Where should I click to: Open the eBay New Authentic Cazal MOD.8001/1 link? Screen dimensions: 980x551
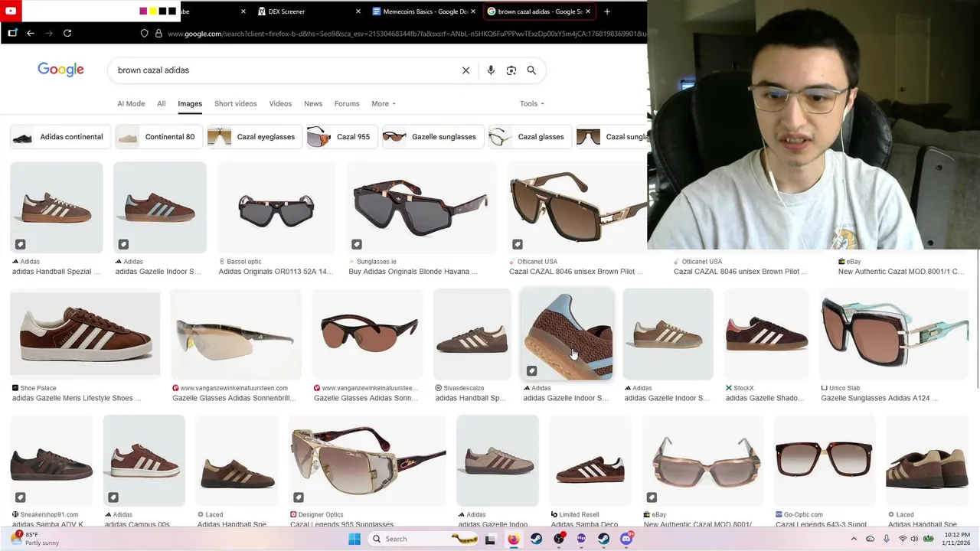(900, 272)
